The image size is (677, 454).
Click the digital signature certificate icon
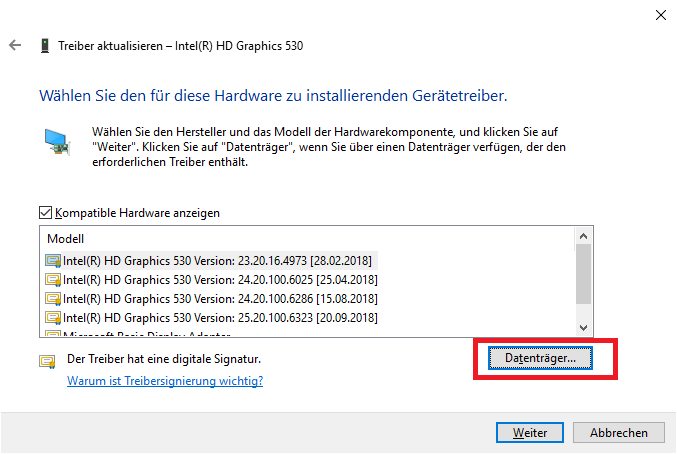coord(47,361)
